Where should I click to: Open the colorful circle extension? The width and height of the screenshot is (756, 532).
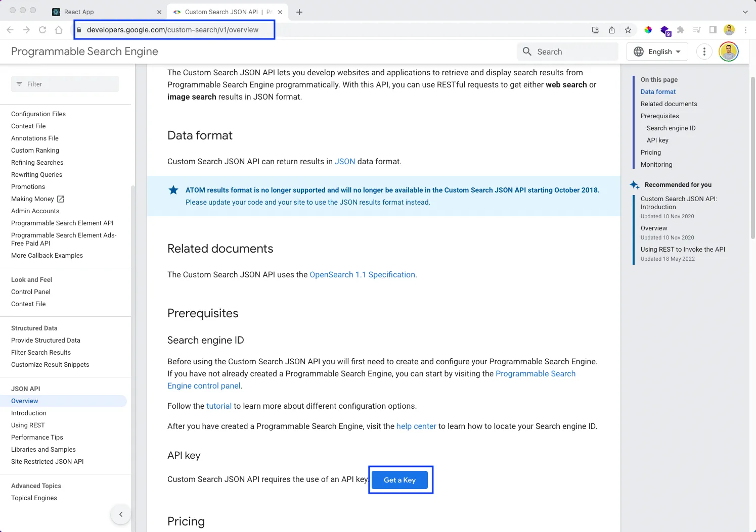[x=648, y=30]
